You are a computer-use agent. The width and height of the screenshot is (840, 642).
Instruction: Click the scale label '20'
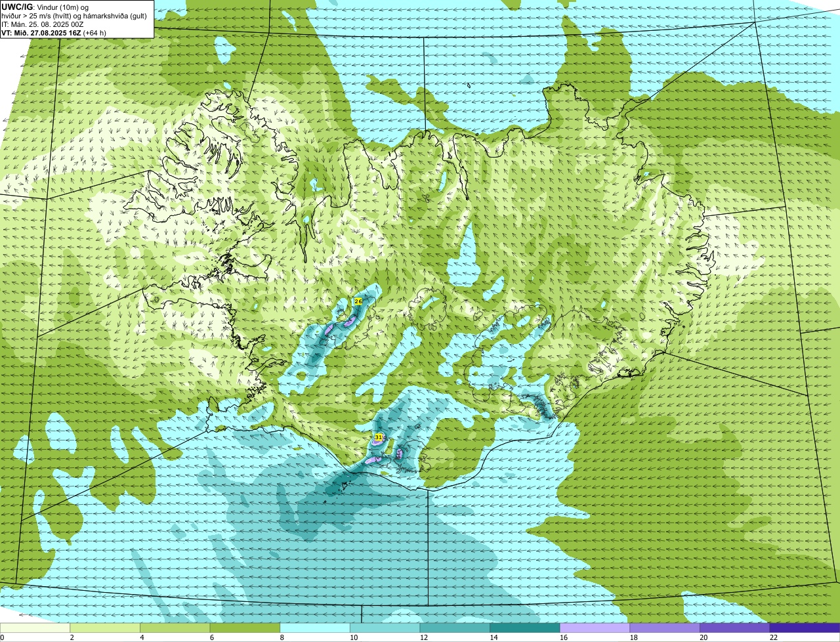point(703,637)
